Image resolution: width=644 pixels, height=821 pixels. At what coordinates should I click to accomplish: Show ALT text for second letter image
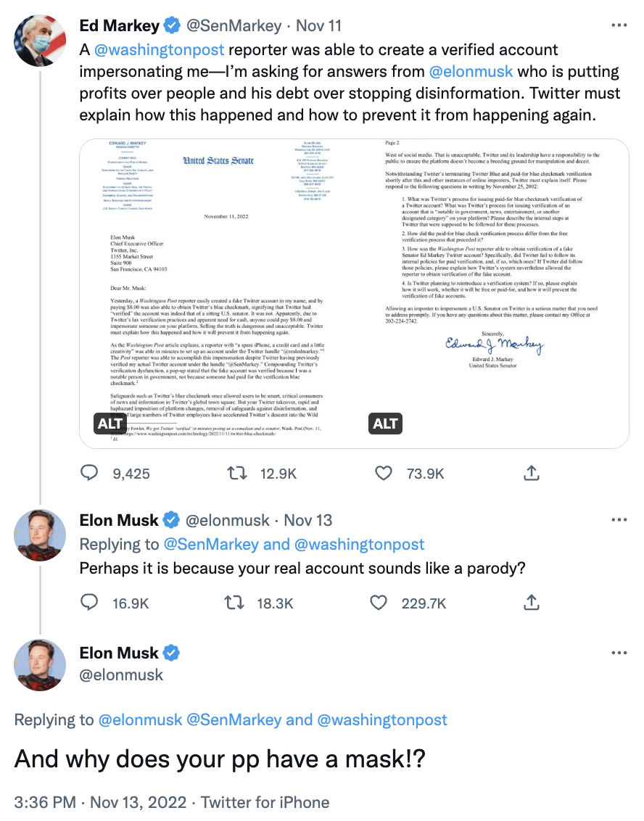pyautogui.click(x=385, y=424)
